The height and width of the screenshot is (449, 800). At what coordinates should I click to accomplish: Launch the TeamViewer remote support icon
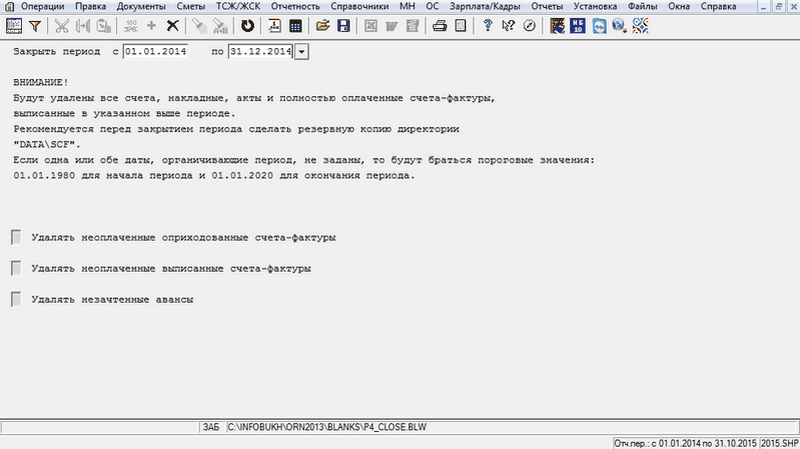point(599,26)
